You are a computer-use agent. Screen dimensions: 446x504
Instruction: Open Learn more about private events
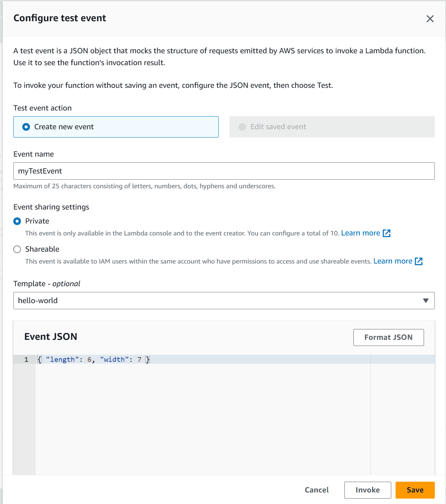coord(361,233)
